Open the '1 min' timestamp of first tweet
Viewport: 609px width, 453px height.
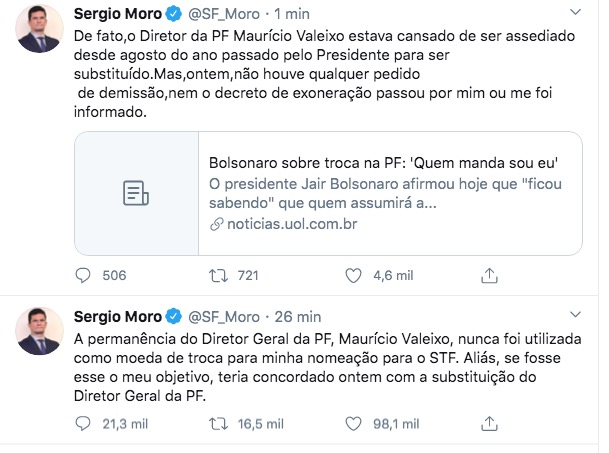coord(290,14)
